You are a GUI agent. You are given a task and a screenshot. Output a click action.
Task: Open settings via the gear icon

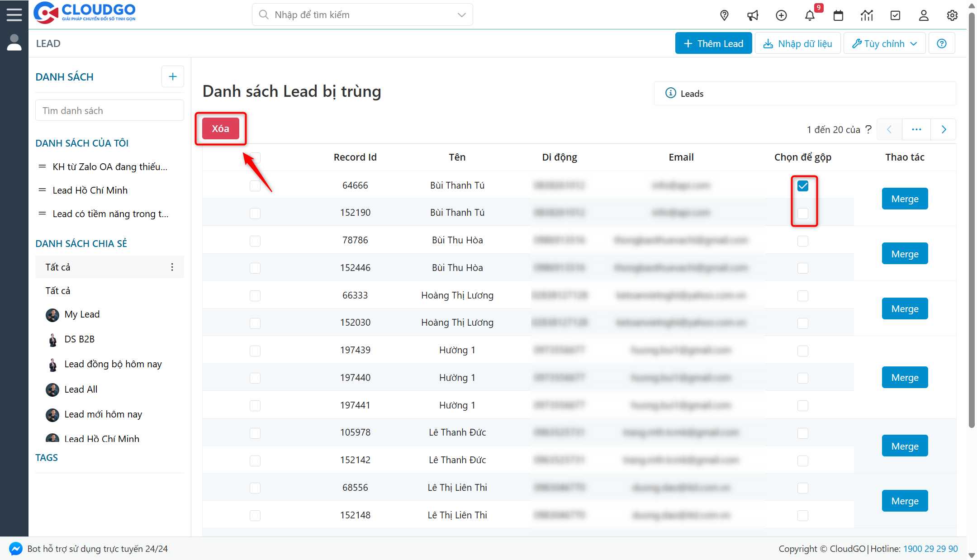(952, 15)
